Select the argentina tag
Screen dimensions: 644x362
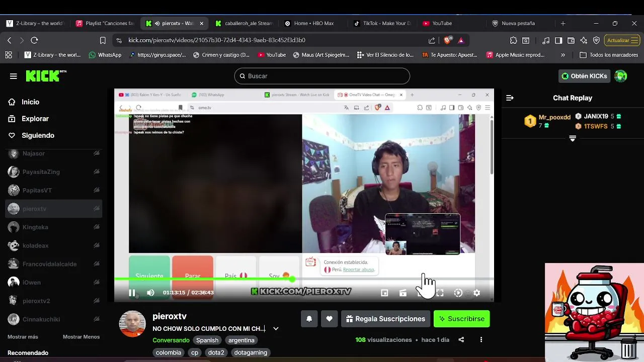point(242,340)
